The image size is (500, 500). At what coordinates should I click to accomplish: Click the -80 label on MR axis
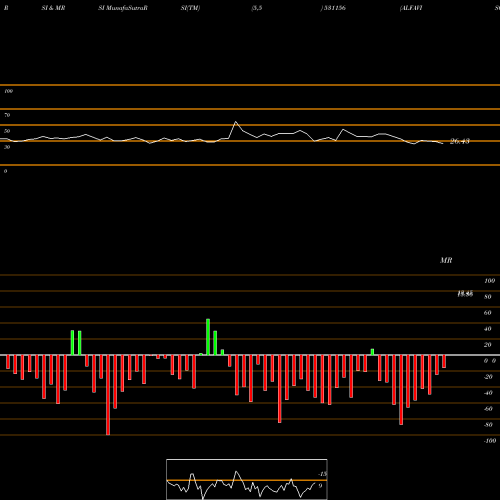pyautogui.click(x=488, y=425)
